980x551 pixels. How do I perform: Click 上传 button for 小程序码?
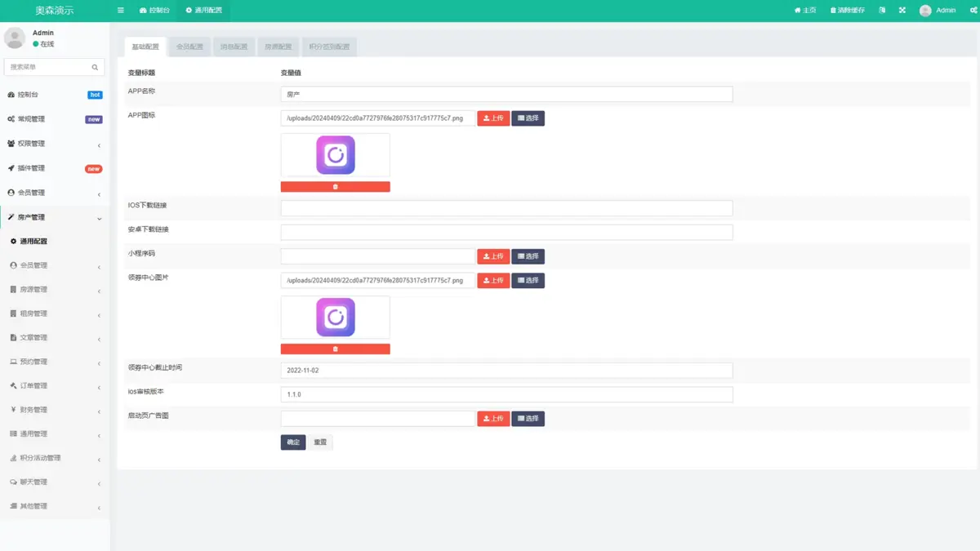point(493,256)
